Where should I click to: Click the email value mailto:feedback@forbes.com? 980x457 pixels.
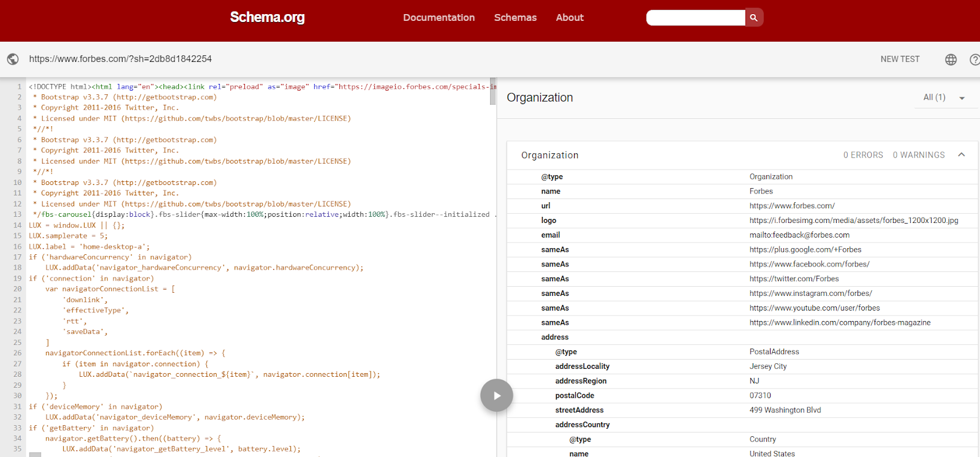(x=799, y=235)
